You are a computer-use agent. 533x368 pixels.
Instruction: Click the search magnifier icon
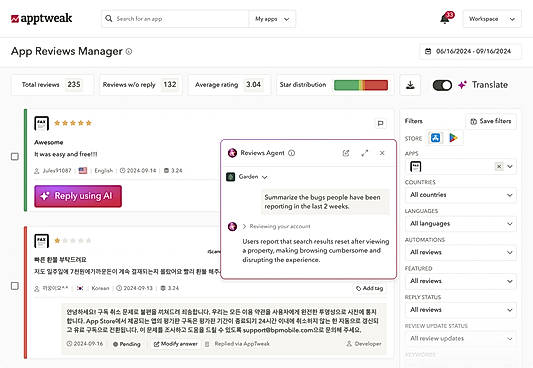tap(108, 19)
